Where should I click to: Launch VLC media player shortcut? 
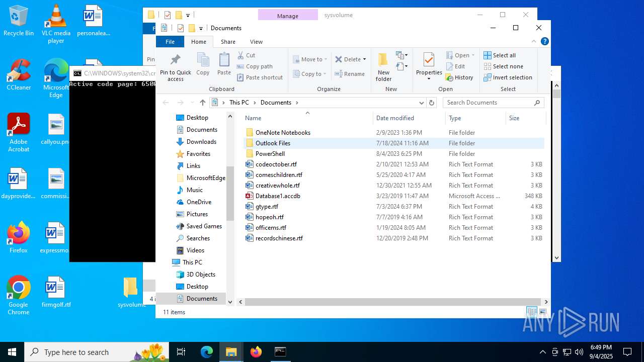pyautogui.click(x=56, y=24)
